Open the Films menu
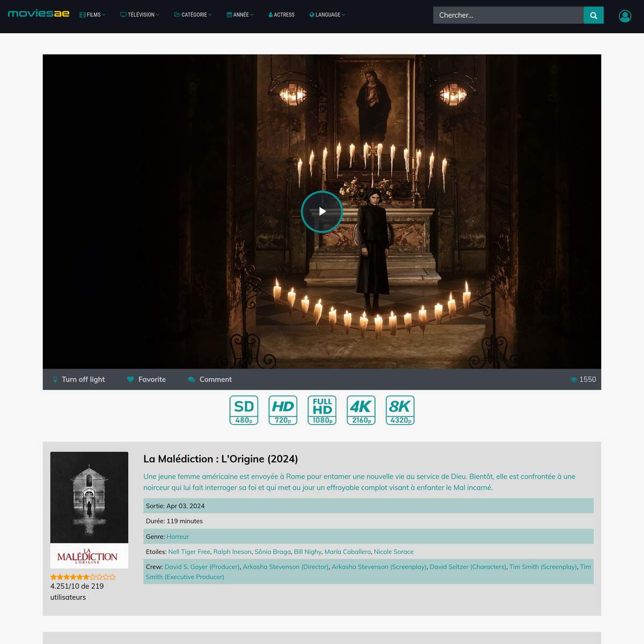 (x=92, y=15)
